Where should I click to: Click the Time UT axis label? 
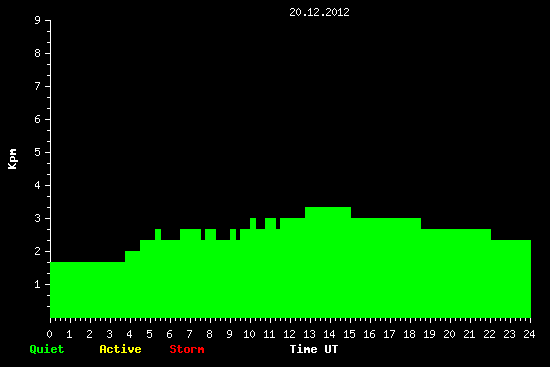[314, 349]
